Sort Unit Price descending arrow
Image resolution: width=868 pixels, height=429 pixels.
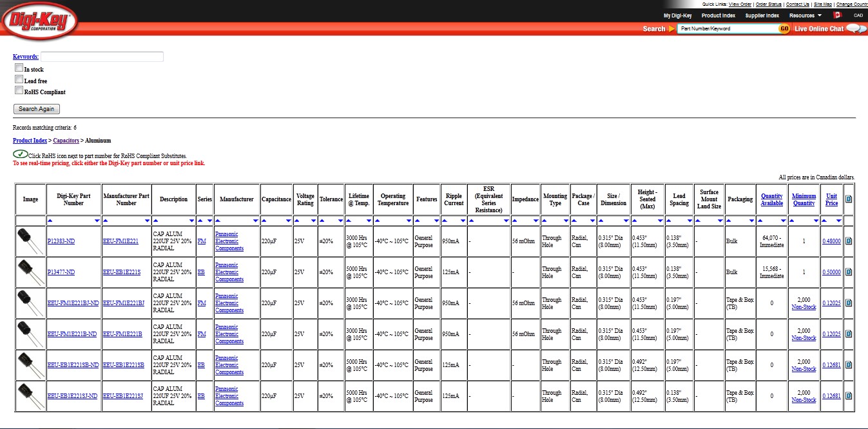pyautogui.click(x=839, y=221)
